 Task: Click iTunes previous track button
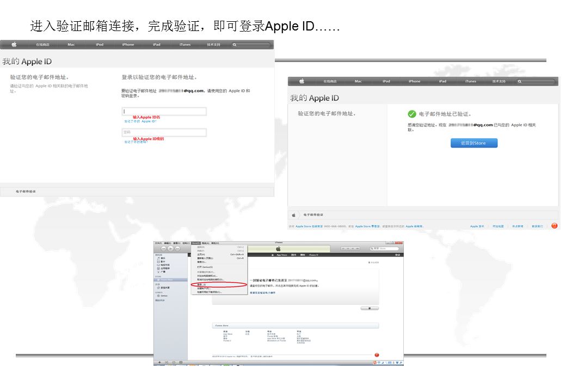tap(163, 249)
